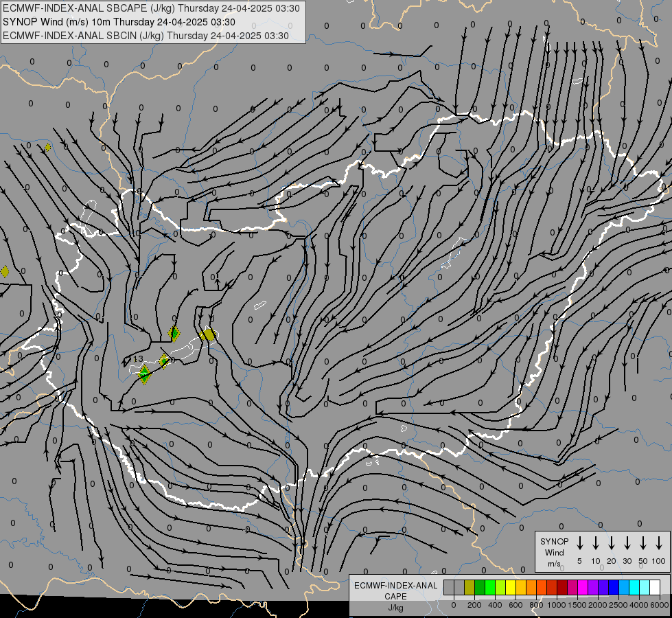Screen dimensions: 672x618
Task: Select the pure blue CAPE legend swatch
Action: (614, 587)
